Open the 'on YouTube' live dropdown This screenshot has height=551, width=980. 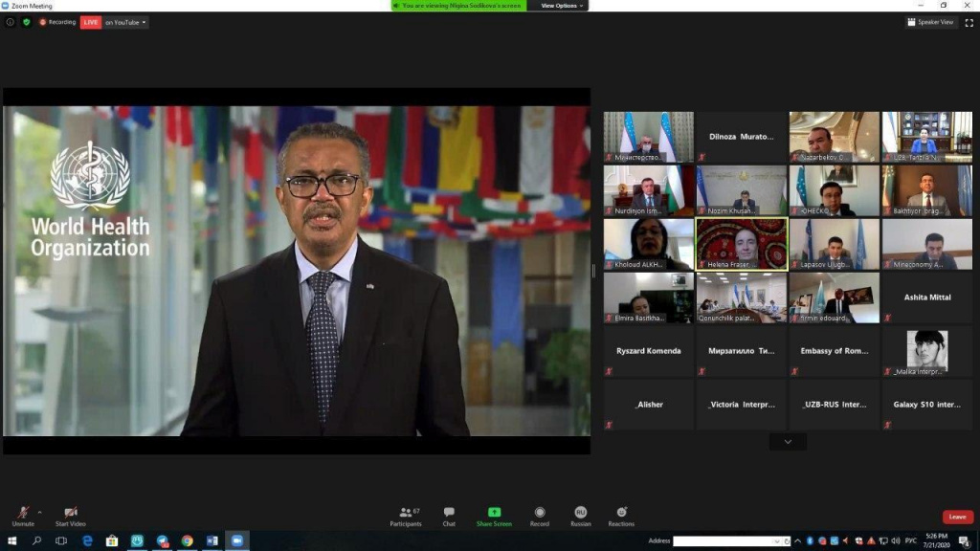(126, 22)
